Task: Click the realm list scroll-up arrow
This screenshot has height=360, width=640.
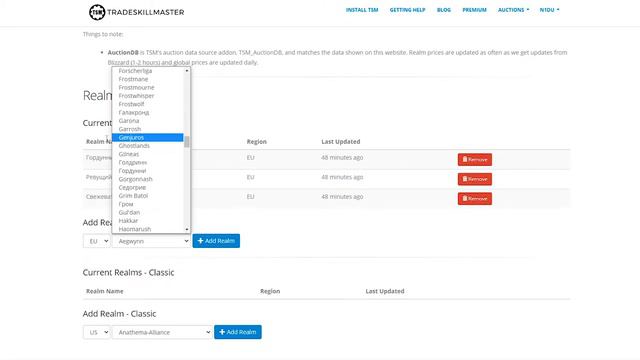Action: 187,71
